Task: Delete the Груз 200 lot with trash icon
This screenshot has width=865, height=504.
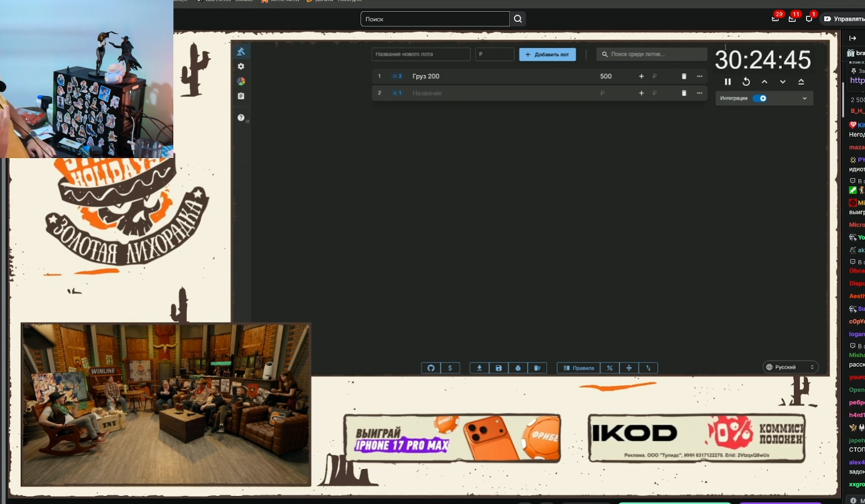Action: (684, 76)
